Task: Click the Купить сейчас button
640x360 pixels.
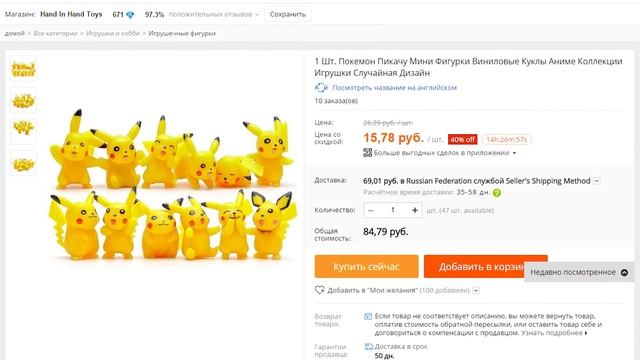Action: (367, 267)
